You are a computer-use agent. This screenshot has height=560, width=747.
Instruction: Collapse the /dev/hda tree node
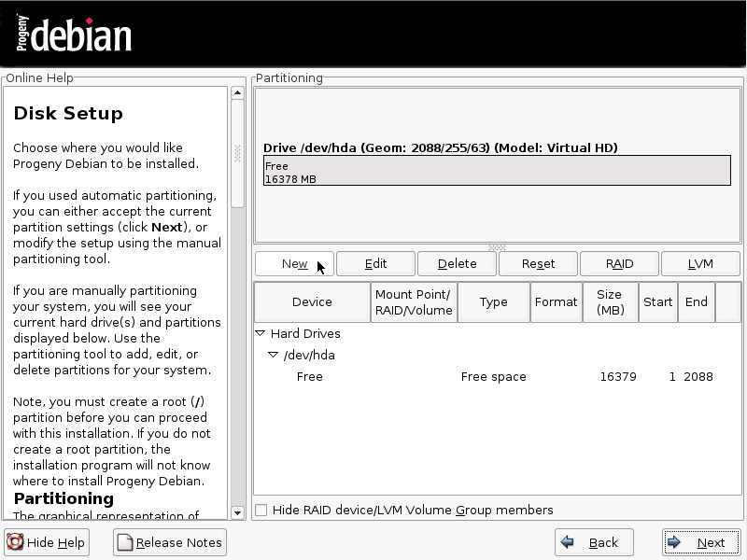coord(274,355)
